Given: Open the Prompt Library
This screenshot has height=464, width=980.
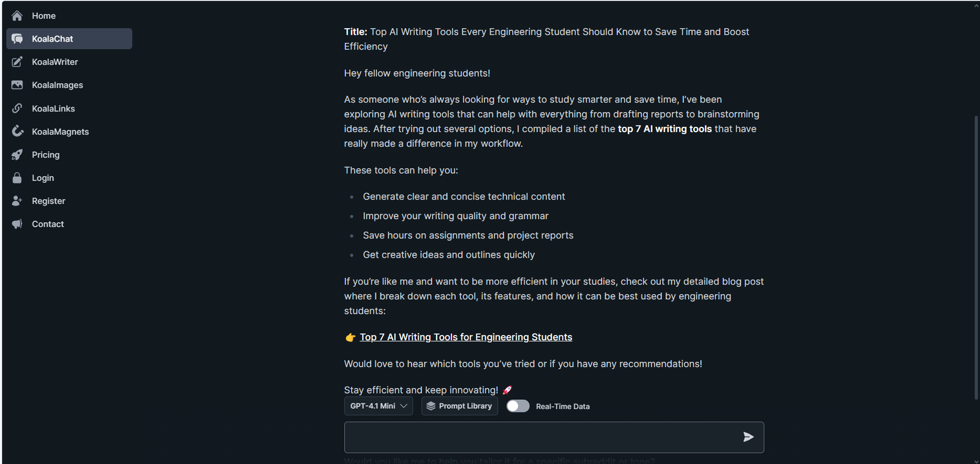Looking at the screenshot, I should [x=459, y=406].
